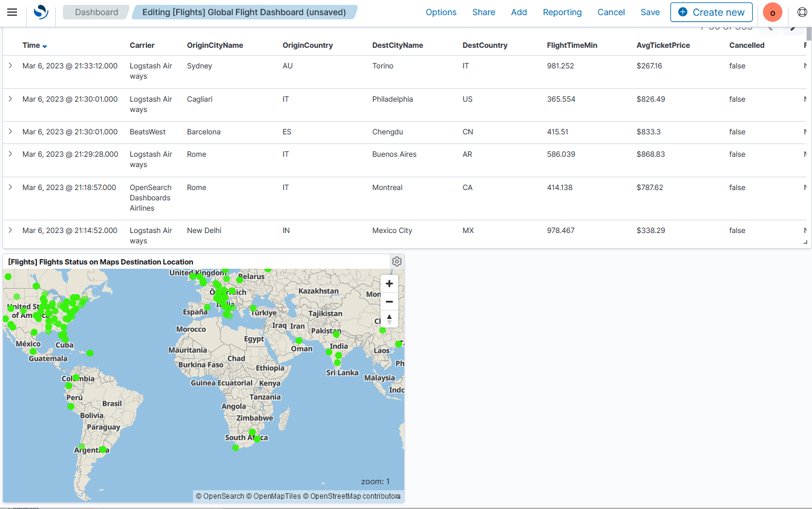Click the zoom: 1 indicator on map

tap(375, 482)
